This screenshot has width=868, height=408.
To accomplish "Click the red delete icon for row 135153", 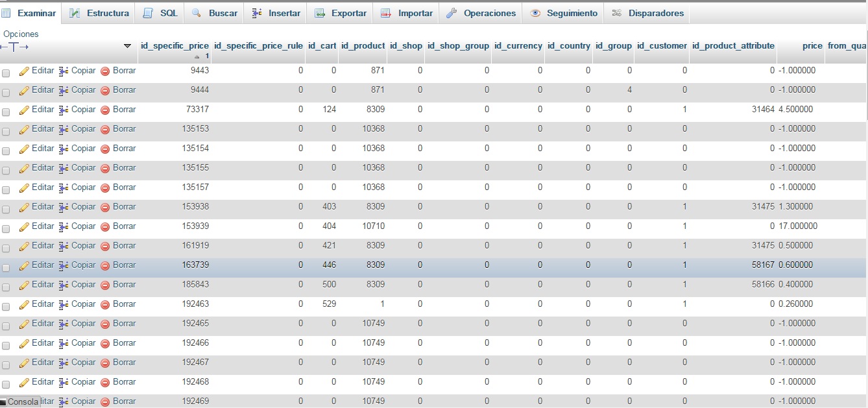I will pyautogui.click(x=105, y=129).
